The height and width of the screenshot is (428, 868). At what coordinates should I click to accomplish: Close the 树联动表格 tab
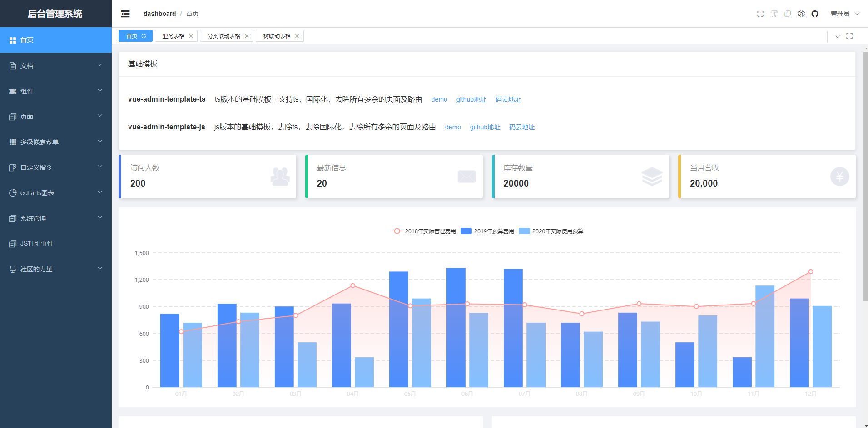point(297,35)
